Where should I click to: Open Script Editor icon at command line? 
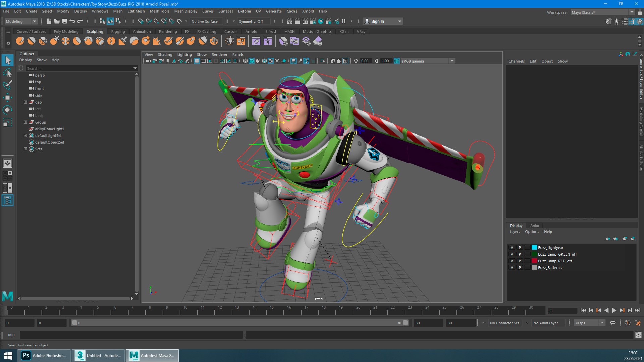pyautogui.click(x=638, y=335)
